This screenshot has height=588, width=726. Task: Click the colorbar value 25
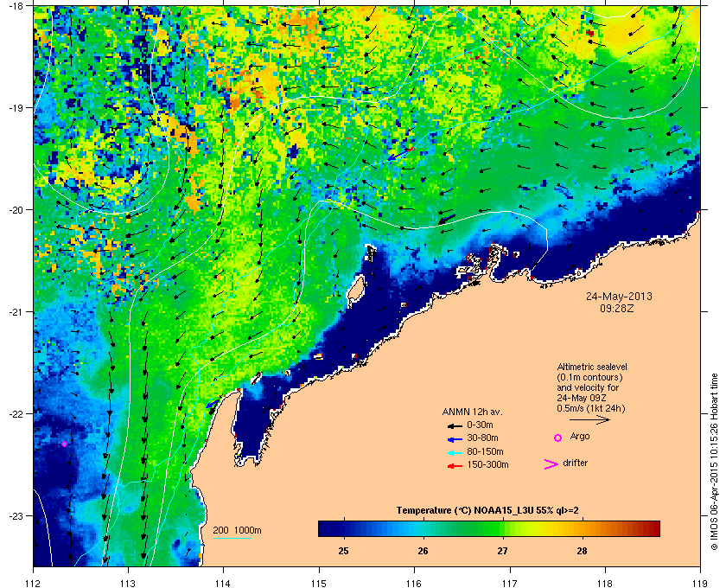coord(344,551)
